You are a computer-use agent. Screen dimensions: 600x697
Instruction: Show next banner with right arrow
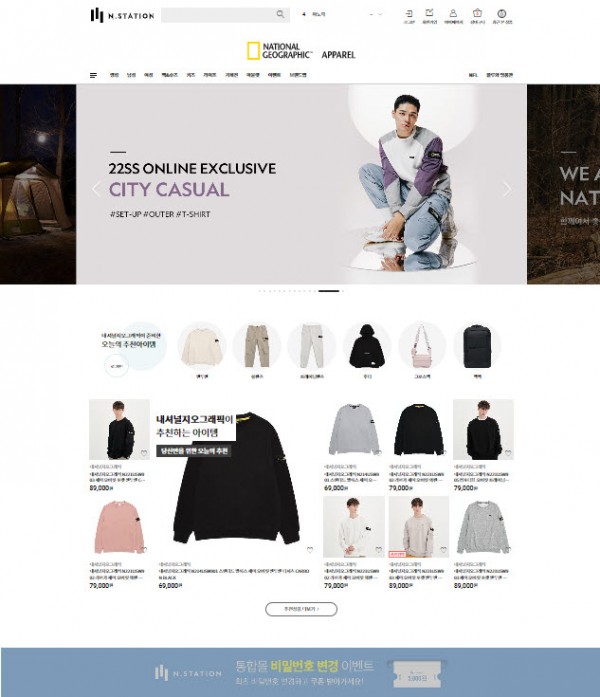pos(506,189)
